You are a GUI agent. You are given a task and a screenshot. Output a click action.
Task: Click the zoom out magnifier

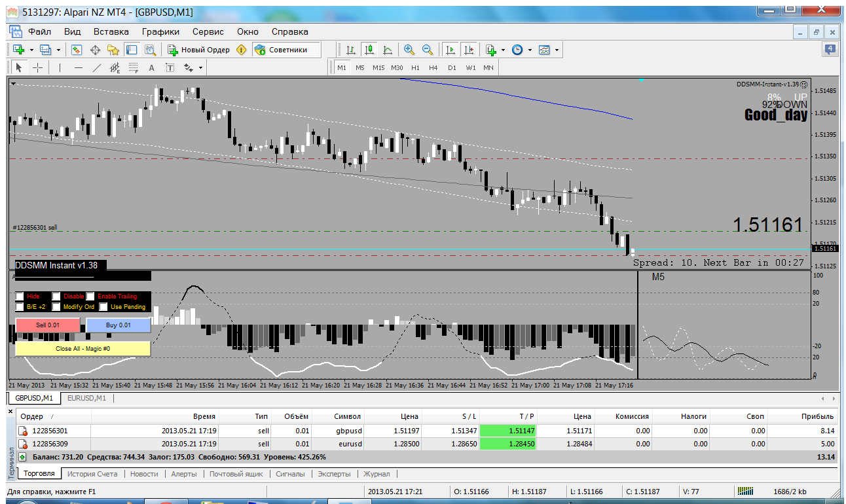[428, 50]
